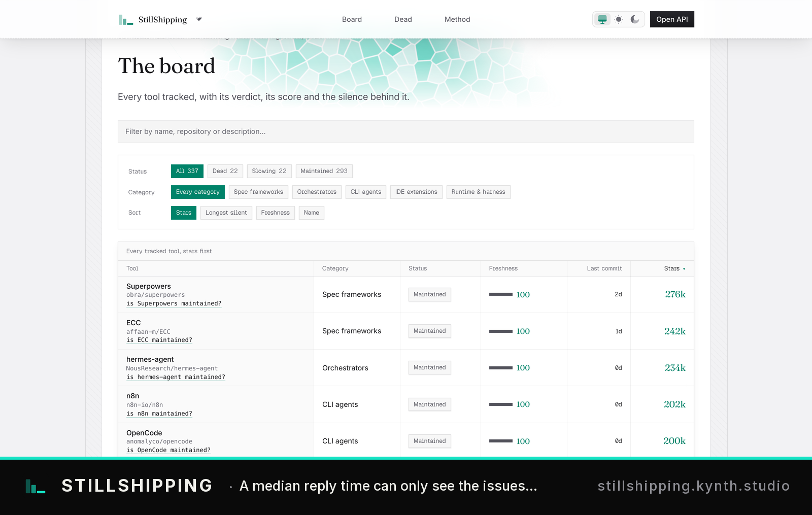Click the ECC tool name
Image resolution: width=812 pixels, height=515 pixels.
(133, 323)
